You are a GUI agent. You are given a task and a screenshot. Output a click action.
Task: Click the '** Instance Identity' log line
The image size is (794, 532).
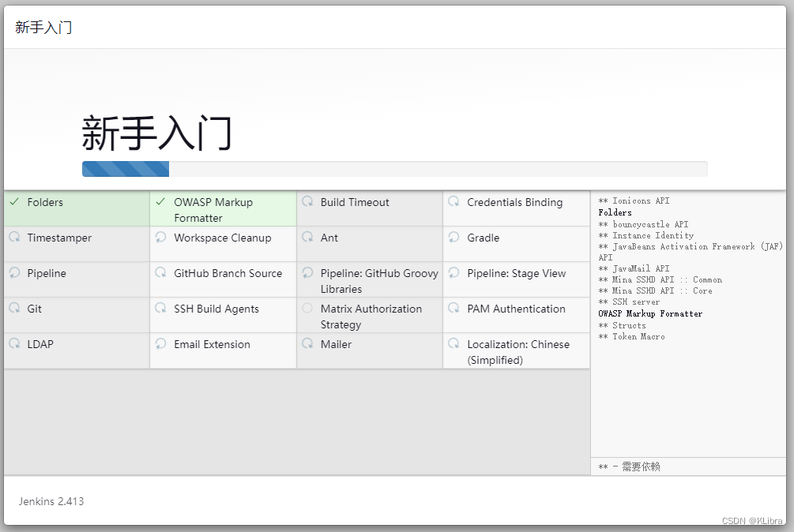pos(645,235)
